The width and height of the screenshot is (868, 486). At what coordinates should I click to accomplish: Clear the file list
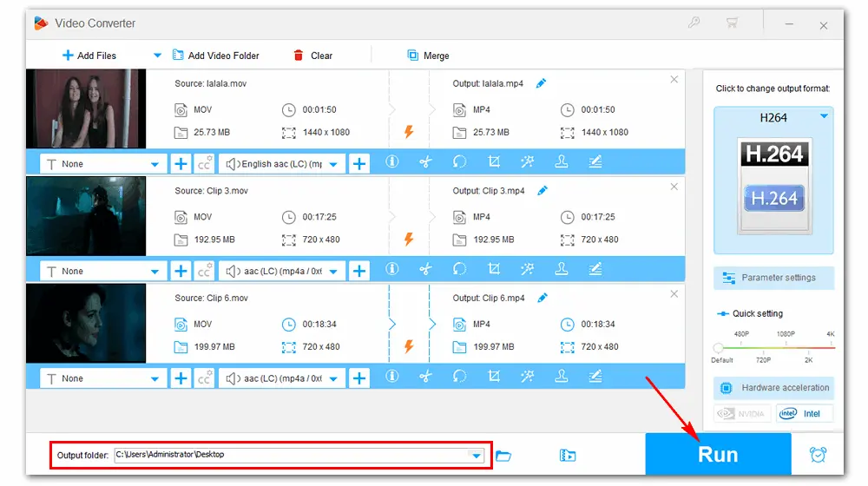click(x=312, y=56)
